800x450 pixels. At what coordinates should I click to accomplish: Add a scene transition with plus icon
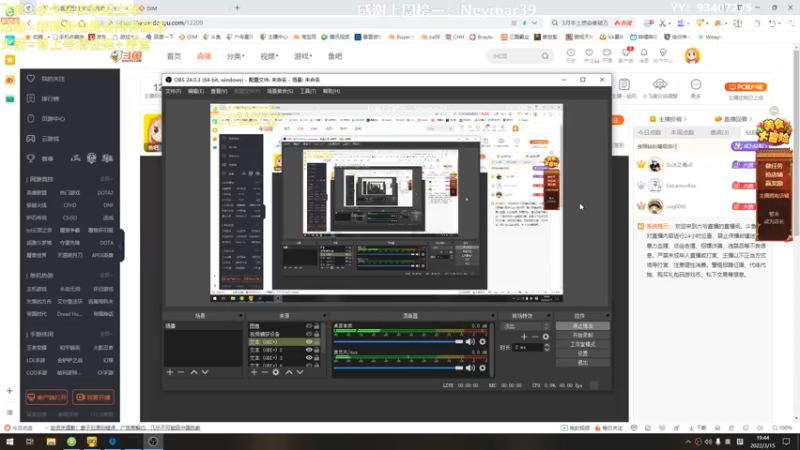pos(524,337)
